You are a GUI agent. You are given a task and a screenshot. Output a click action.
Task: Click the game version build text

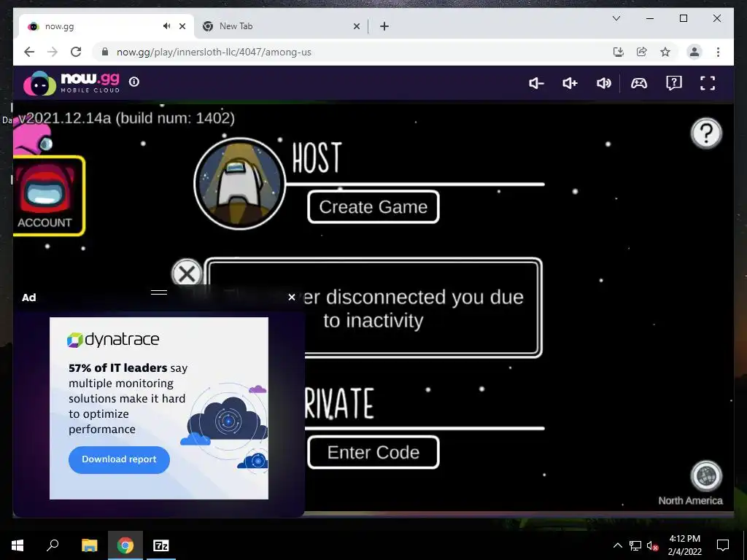tap(126, 117)
